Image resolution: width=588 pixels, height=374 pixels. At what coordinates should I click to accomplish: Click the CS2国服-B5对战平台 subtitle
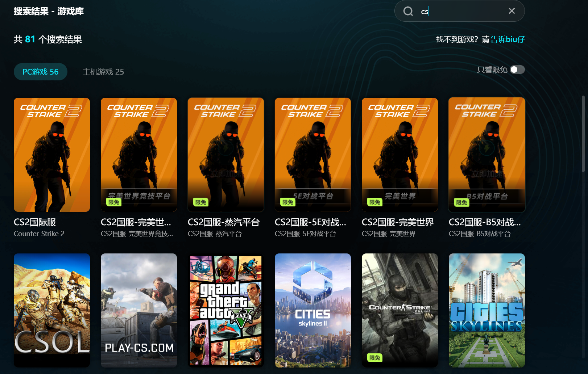click(480, 234)
